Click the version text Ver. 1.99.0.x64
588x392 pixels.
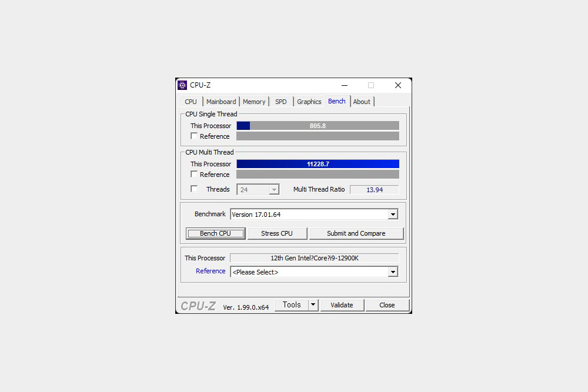tap(246, 307)
